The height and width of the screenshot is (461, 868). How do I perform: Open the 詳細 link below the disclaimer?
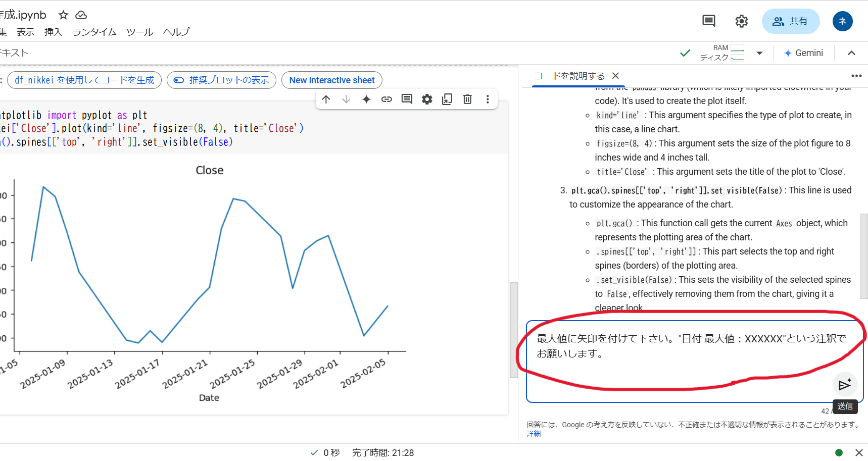click(533, 433)
